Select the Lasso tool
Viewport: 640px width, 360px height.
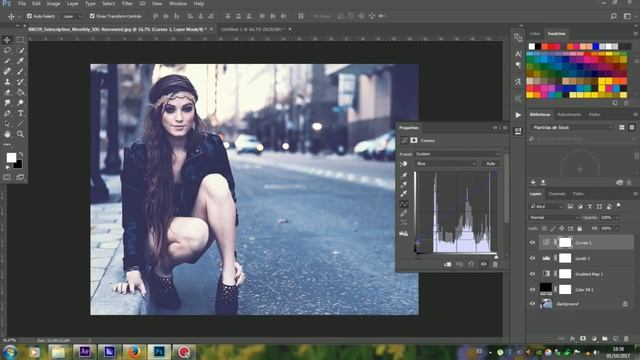click(7, 50)
